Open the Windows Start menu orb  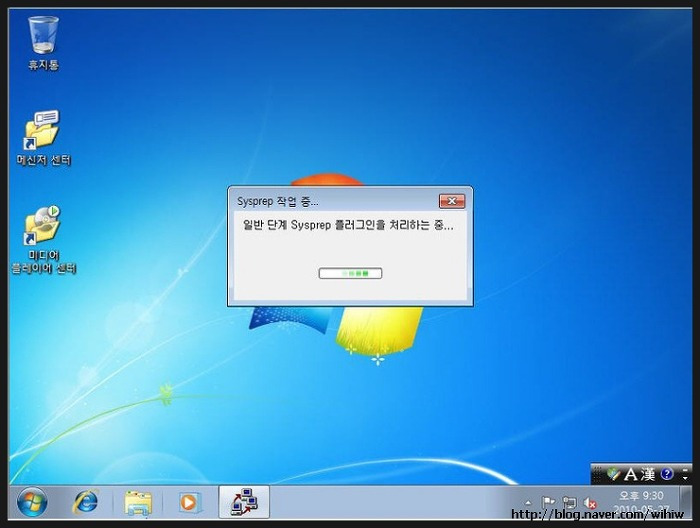pos(32,502)
